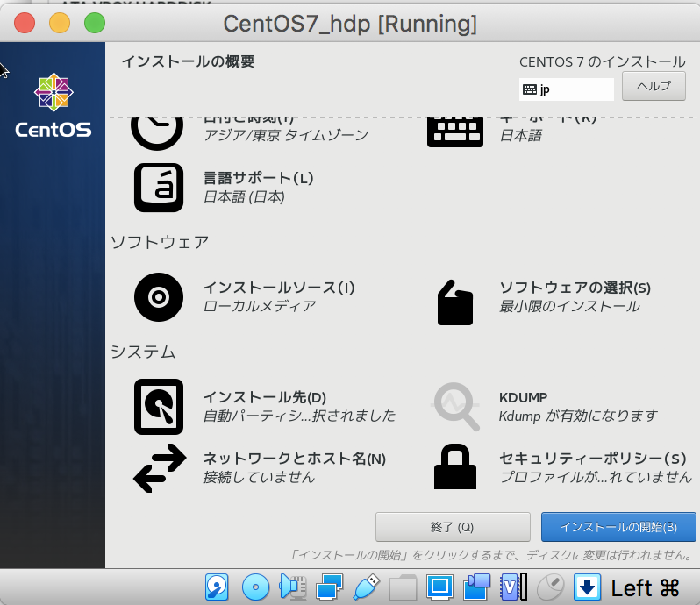Click Kdump が有効になります text
This screenshot has height=605, width=700.
(578, 416)
